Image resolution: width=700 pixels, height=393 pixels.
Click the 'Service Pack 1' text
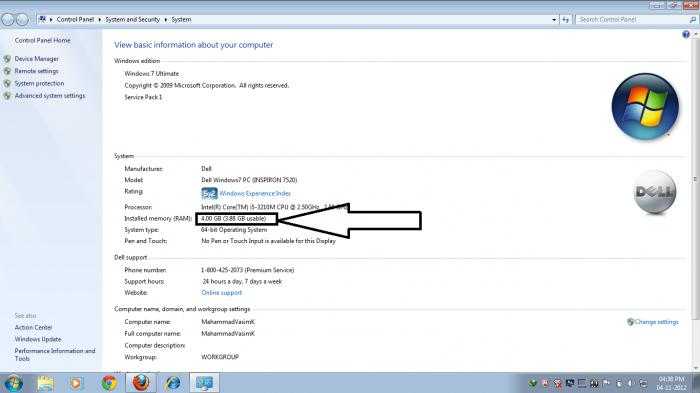(143, 97)
